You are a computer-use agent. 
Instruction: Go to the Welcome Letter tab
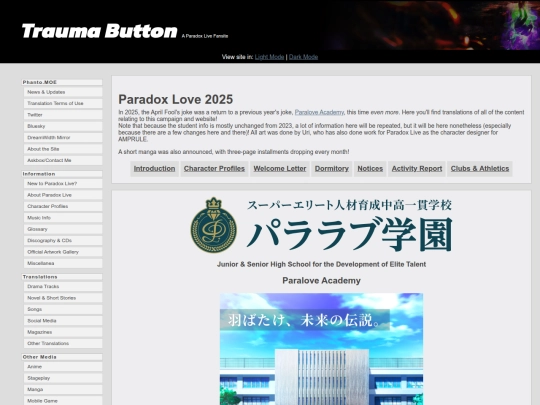pos(280,169)
